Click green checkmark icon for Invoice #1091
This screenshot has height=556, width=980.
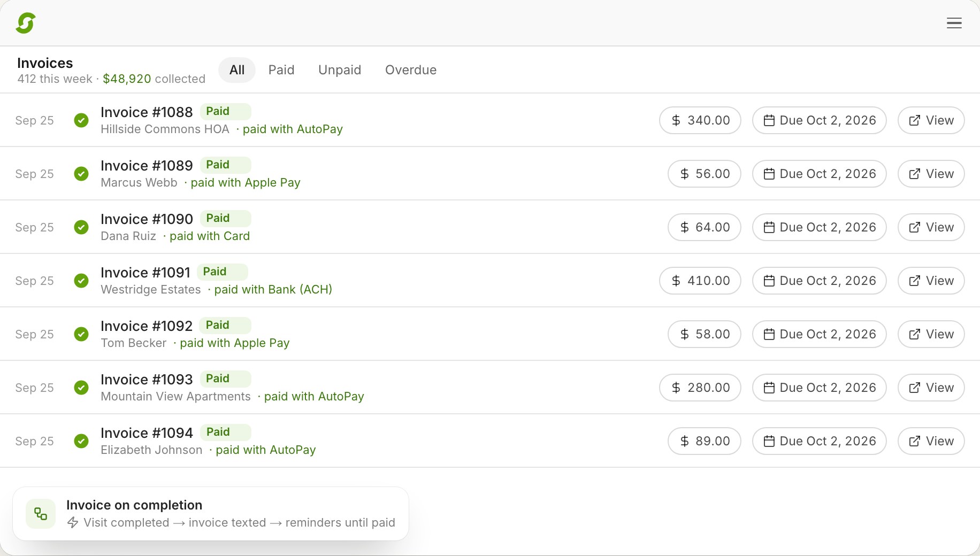click(x=81, y=281)
